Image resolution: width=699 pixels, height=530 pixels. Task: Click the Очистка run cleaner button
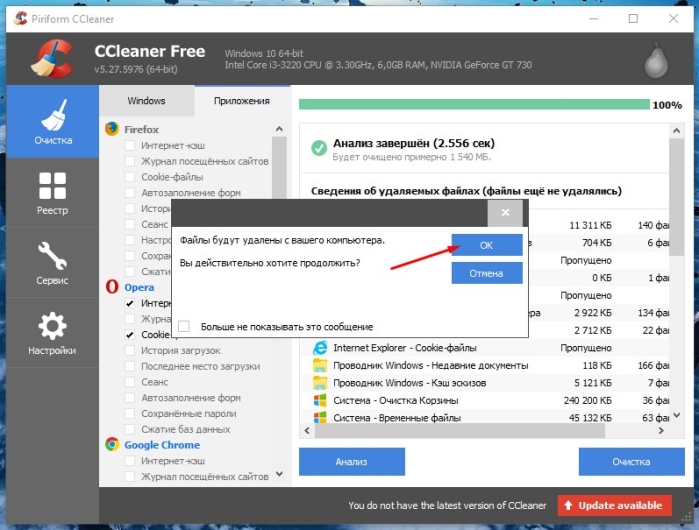631,461
